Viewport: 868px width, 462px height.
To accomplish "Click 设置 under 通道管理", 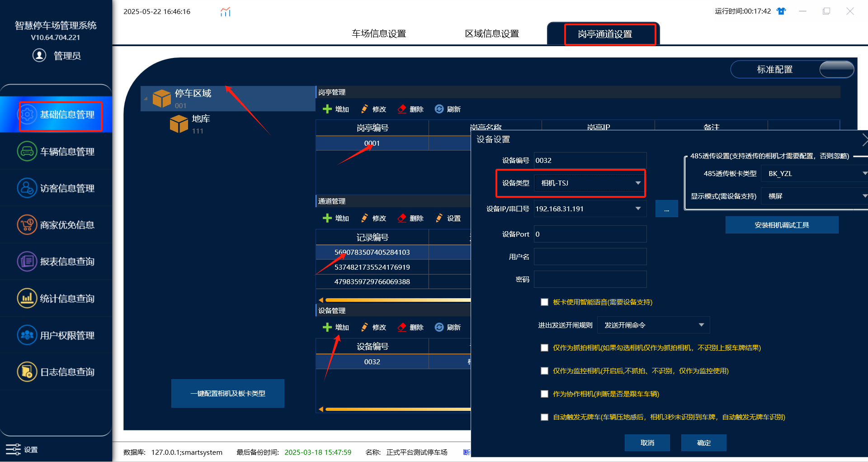I will [448, 218].
